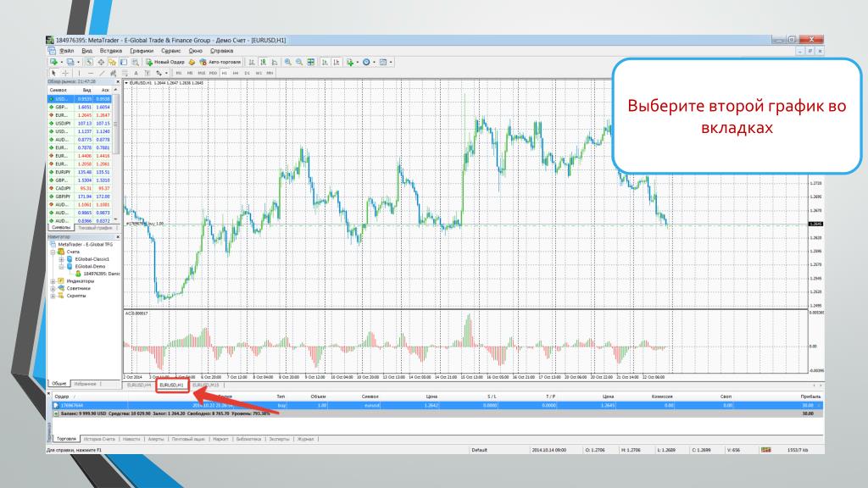Expand the Советники tree node

(53, 288)
